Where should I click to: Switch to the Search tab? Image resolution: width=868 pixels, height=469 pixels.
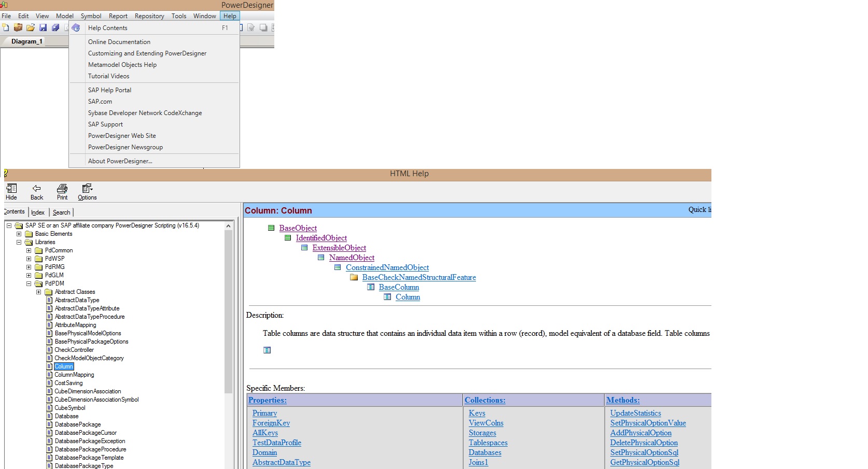pyautogui.click(x=61, y=212)
